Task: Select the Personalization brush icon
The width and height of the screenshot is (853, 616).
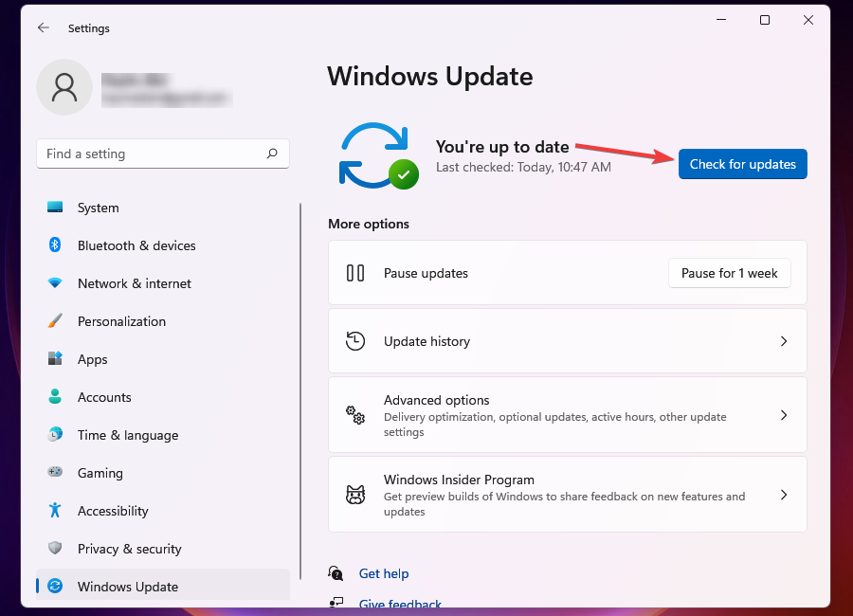Action: (x=55, y=321)
